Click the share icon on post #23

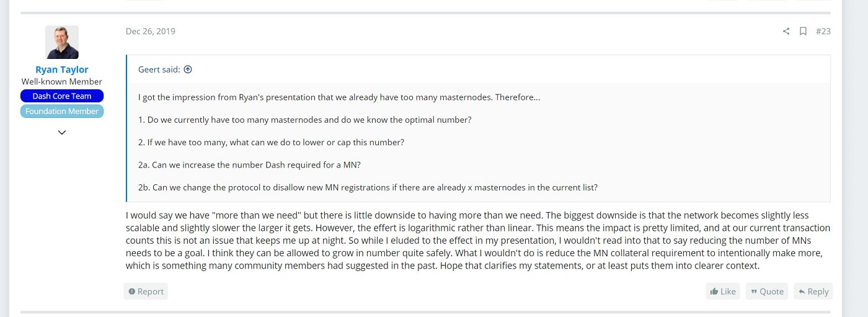coord(786,31)
